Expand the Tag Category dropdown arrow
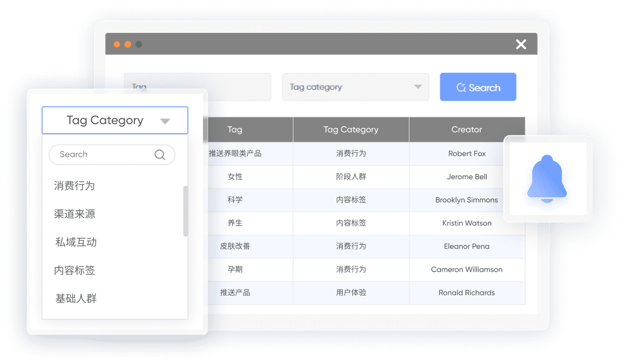 [165, 121]
